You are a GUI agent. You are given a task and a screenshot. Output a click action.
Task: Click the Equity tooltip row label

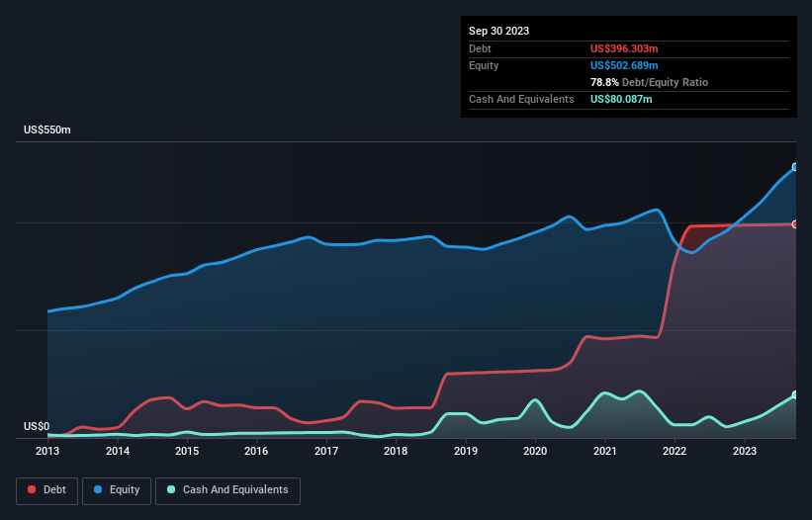[x=484, y=65]
